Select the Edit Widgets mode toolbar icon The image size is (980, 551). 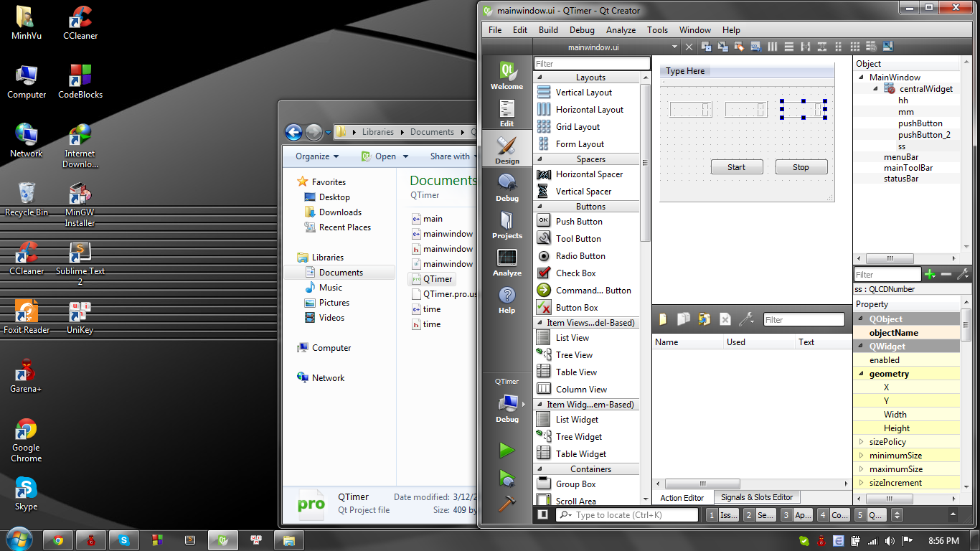pos(707,47)
